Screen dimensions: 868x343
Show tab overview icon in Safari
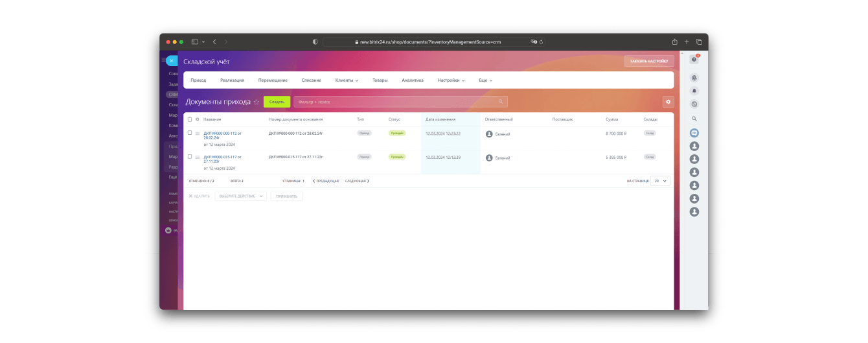pyautogui.click(x=699, y=41)
